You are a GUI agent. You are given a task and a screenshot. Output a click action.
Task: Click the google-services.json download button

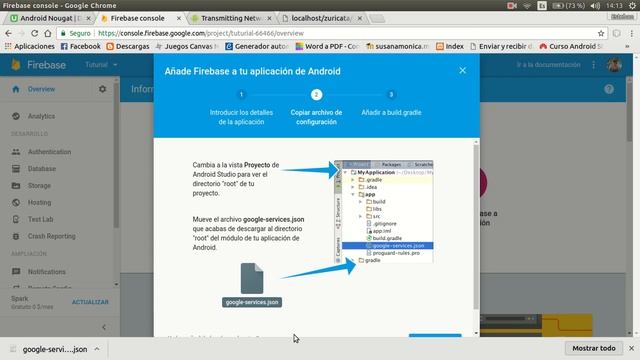[x=252, y=302]
